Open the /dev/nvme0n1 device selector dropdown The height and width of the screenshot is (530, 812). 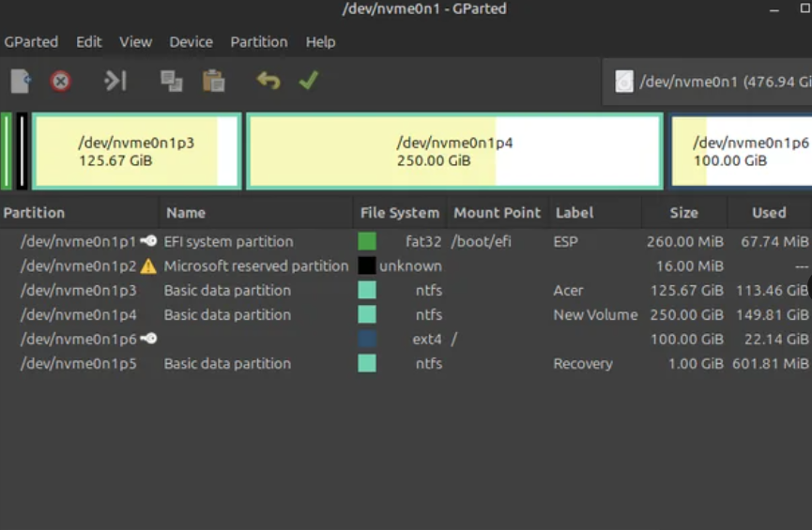click(x=709, y=82)
